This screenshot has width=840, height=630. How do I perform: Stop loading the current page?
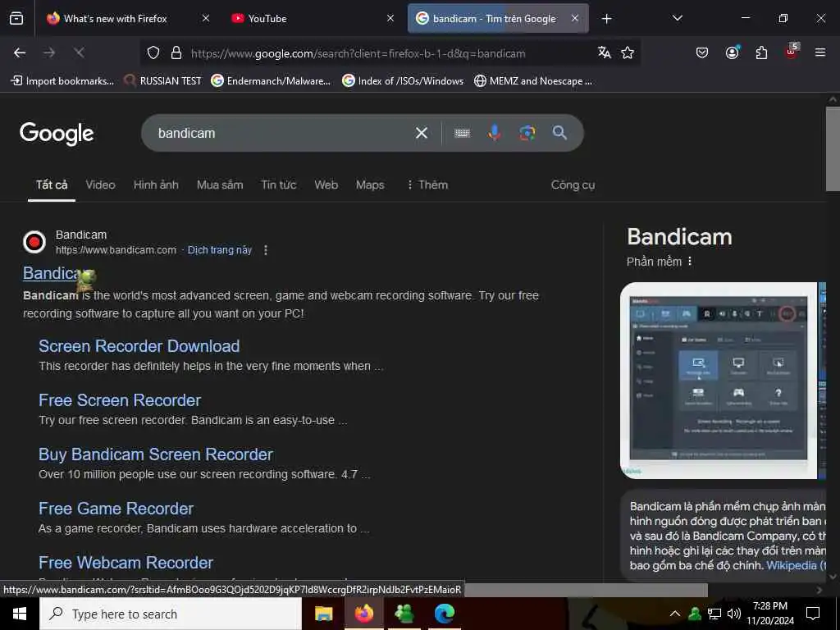(79, 52)
